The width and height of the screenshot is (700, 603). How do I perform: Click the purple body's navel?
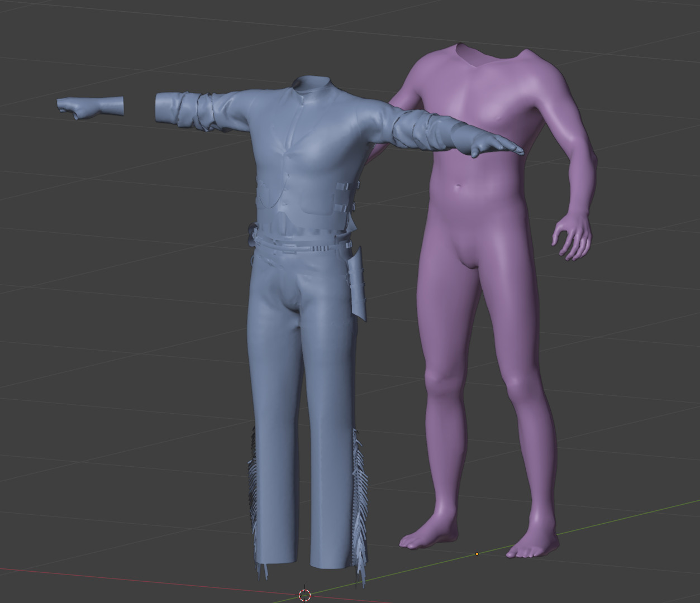[458, 186]
